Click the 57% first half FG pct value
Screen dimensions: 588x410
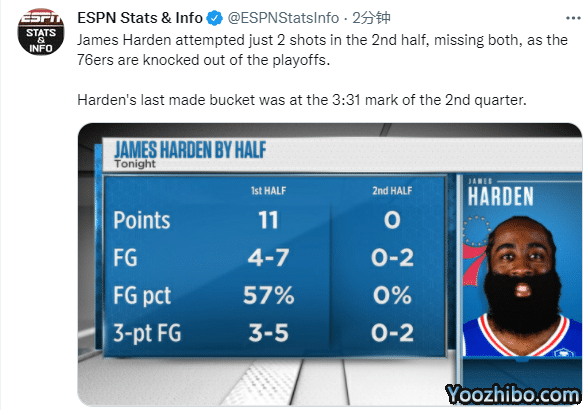point(268,295)
